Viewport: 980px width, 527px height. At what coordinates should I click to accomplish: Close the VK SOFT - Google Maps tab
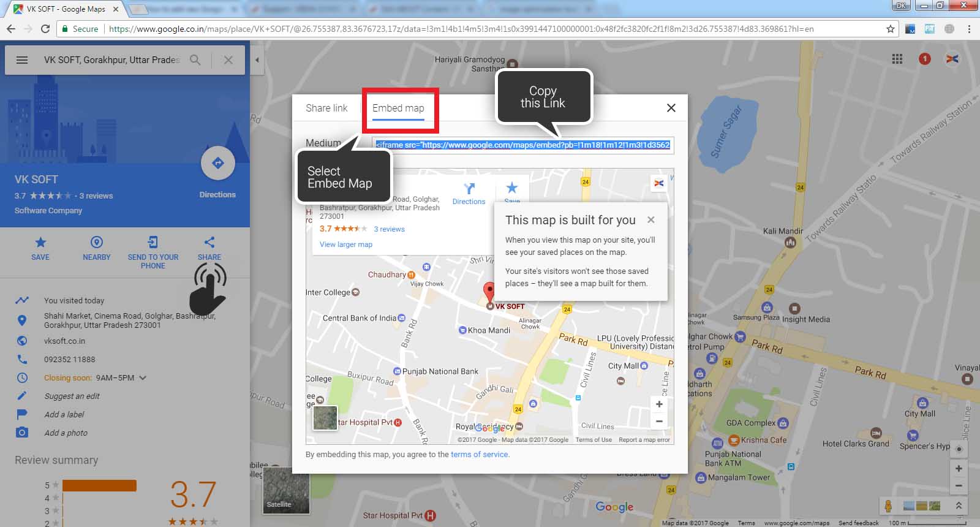115,9
